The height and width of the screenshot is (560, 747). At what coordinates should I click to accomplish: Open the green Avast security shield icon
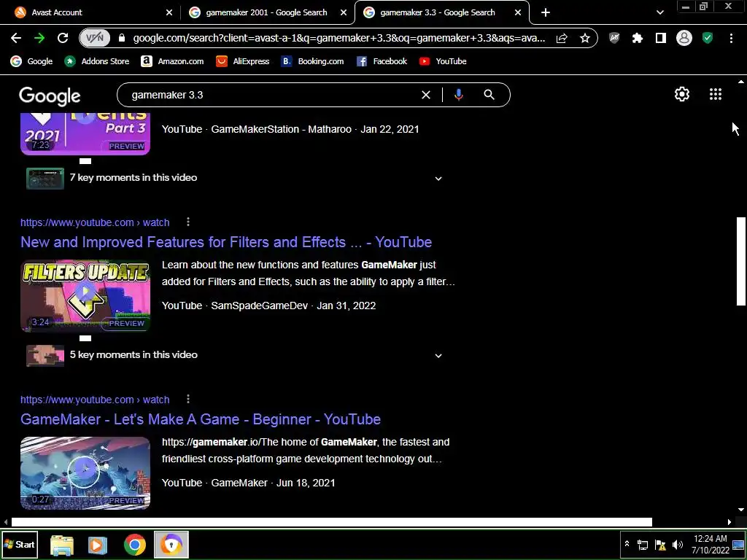pyautogui.click(x=708, y=38)
